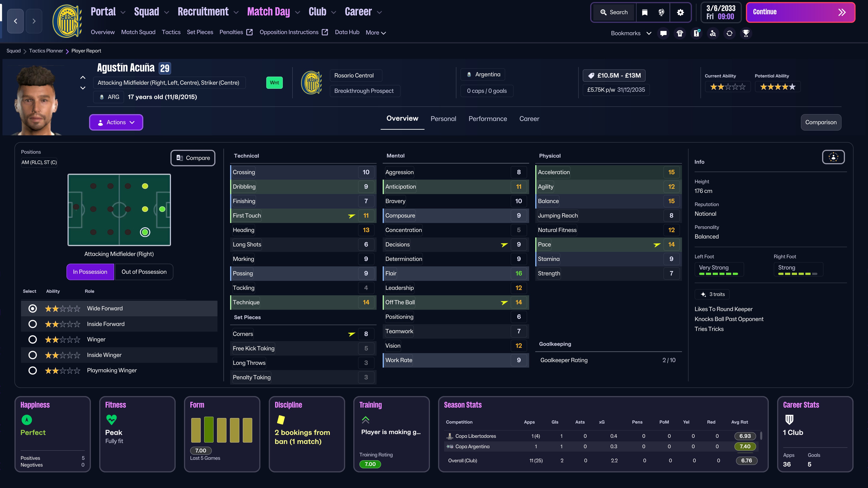Click the trophy competitions bookmark icon
The height and width of the screenshot is (488, 868).
pos(746,33)
